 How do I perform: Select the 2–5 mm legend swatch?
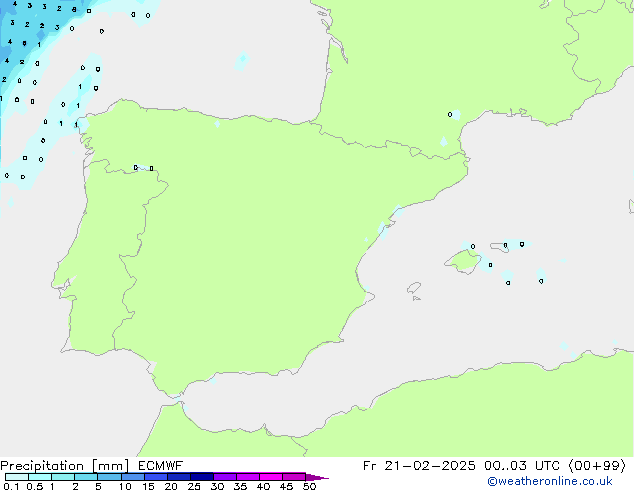coord(86,477)
